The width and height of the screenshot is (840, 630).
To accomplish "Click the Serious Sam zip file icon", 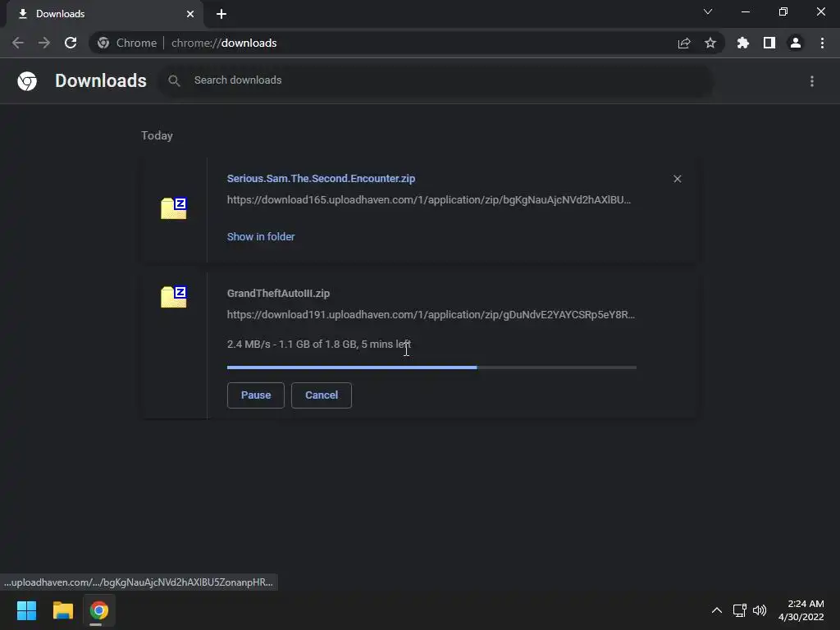I will click(174, 208).
